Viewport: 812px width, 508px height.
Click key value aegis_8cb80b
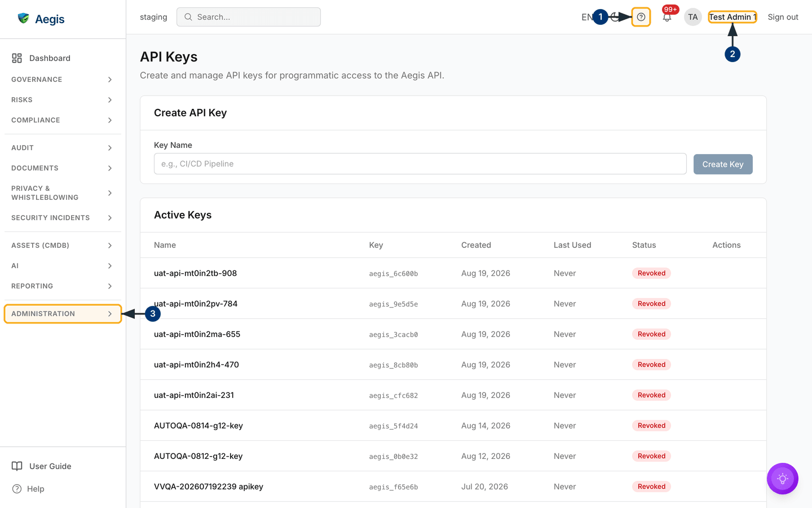[394, 365]
